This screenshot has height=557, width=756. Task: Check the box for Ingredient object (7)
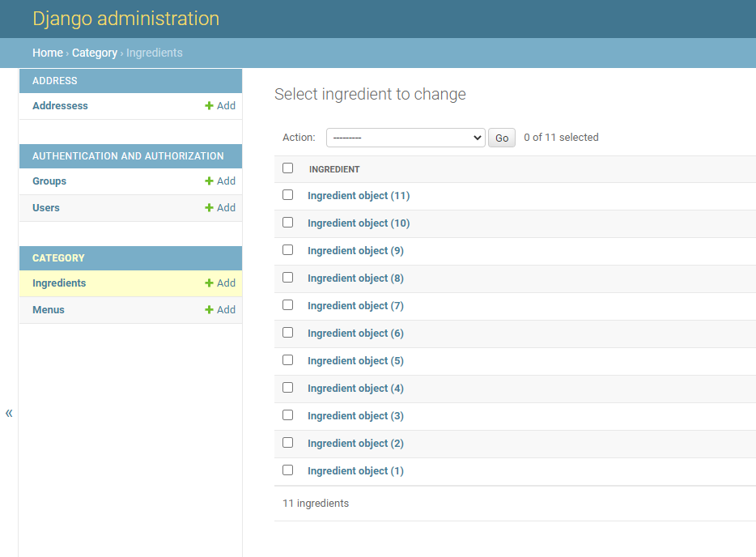[288, 304]
